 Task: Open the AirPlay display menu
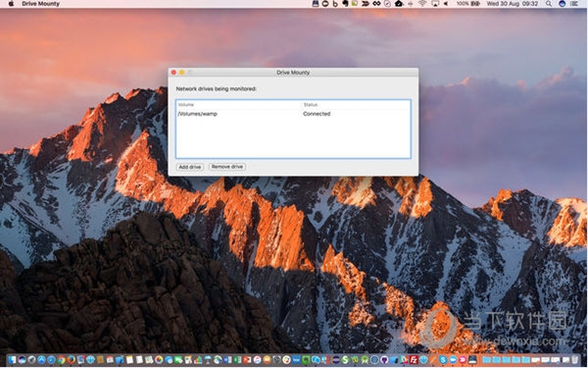[435, 4]
